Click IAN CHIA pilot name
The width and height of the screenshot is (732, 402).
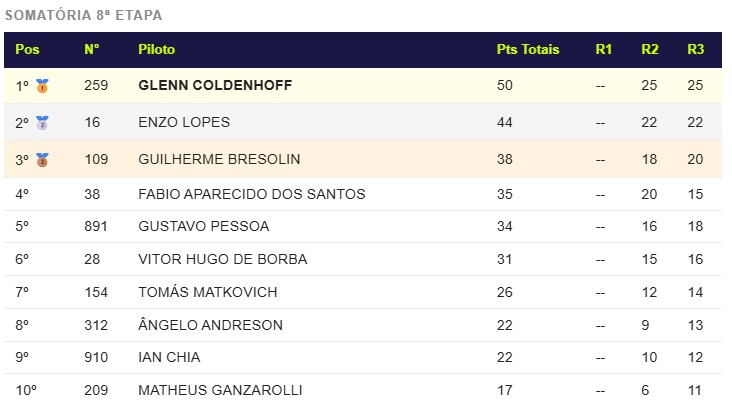point(169,357)
